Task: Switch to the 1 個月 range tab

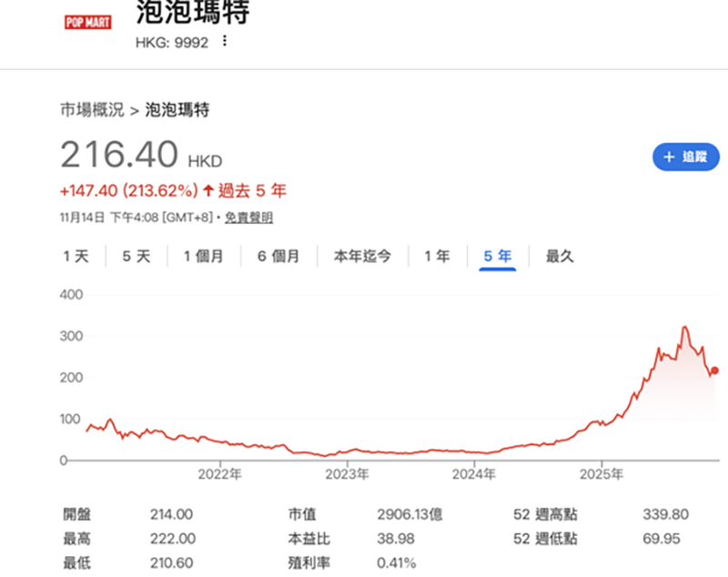Action: click(203, 257)
